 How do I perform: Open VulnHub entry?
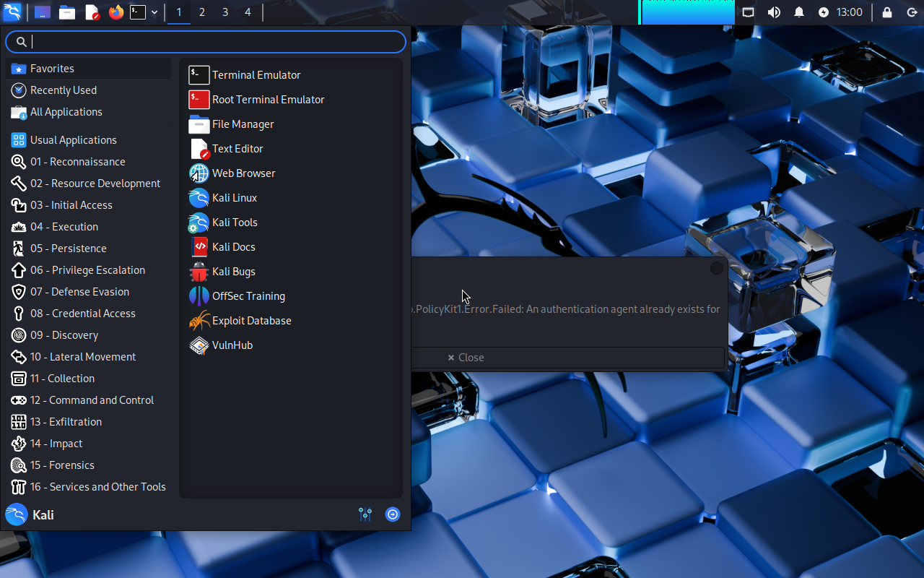(290, 345)
